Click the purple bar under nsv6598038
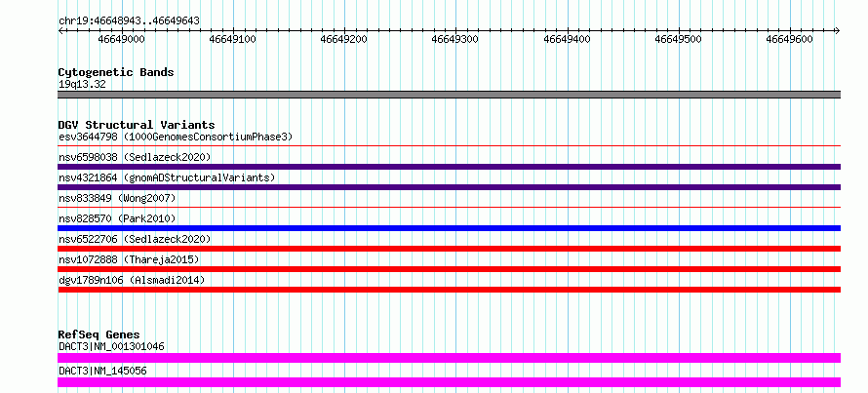 [450, 167]
